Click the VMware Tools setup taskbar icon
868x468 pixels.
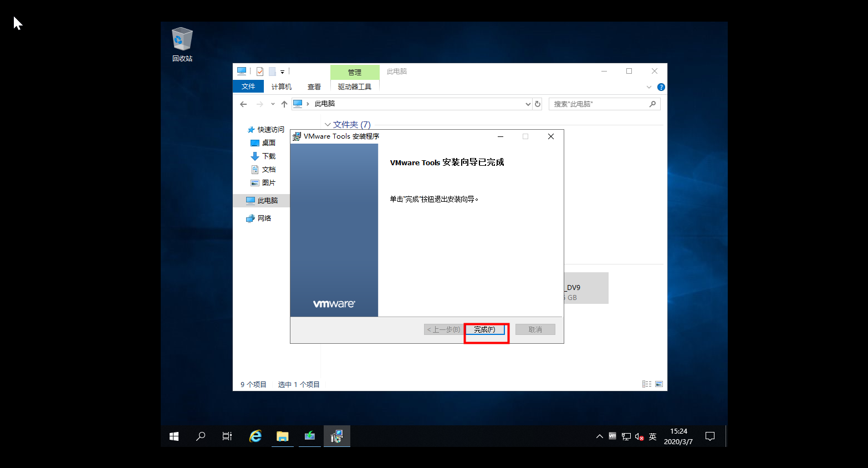[x=337, y=436]
